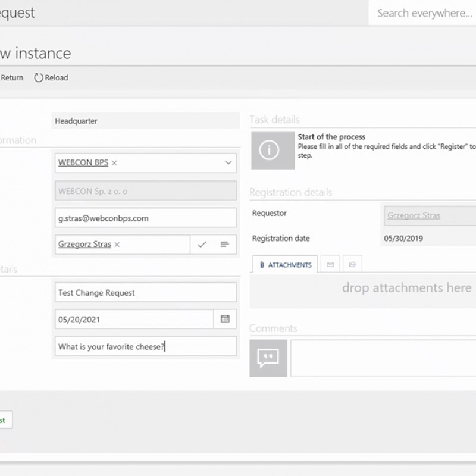Focus the Search everywhere box
The image size is (476, 476).
click(424, 13)
